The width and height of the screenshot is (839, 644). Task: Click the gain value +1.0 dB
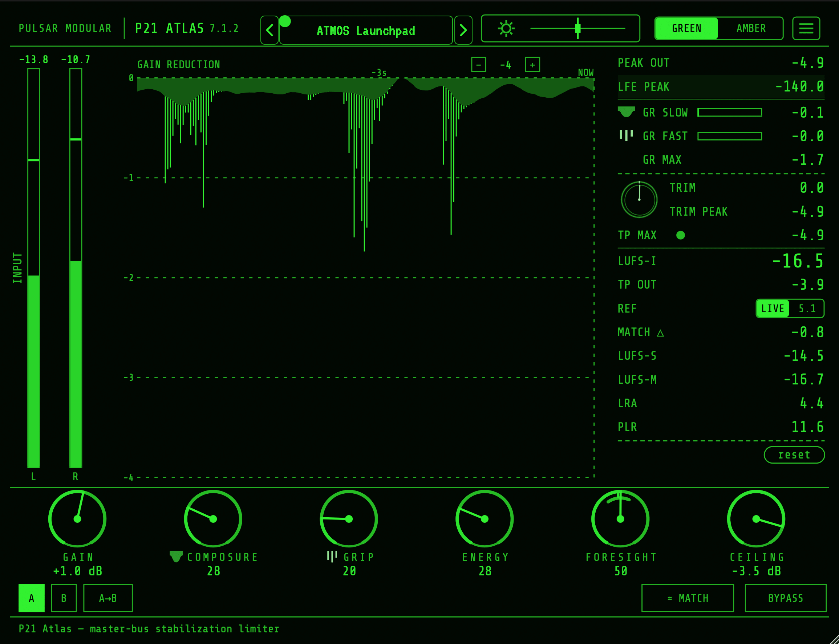tap(77, 571)
